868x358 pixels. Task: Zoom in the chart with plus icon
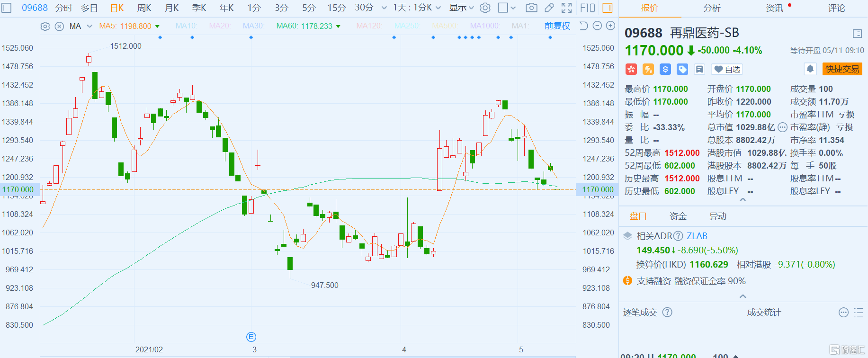(611, 26)
